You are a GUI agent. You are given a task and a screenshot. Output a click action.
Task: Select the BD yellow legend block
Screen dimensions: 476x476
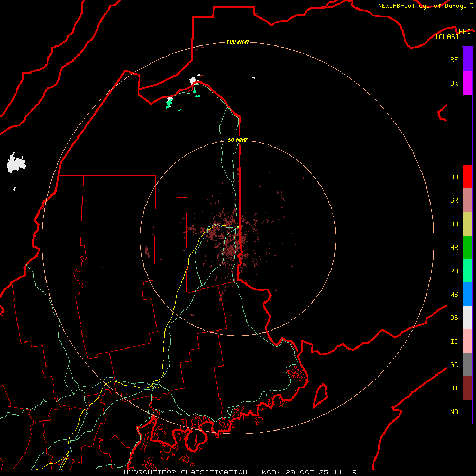tap(467, 224)
